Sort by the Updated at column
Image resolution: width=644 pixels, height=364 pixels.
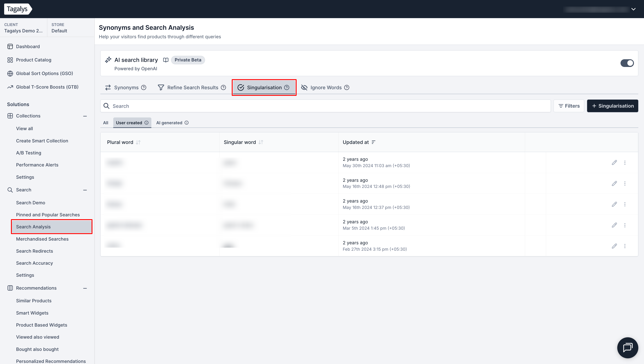coord(373,142)
